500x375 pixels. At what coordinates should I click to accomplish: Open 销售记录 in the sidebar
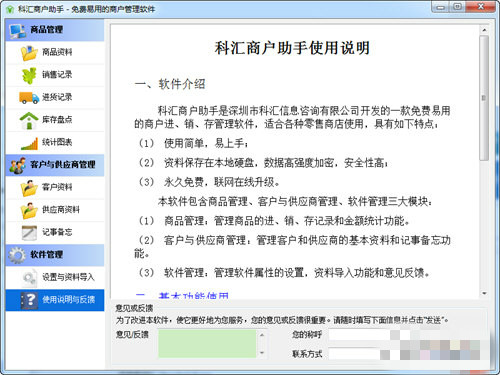[x=55, y=75]
